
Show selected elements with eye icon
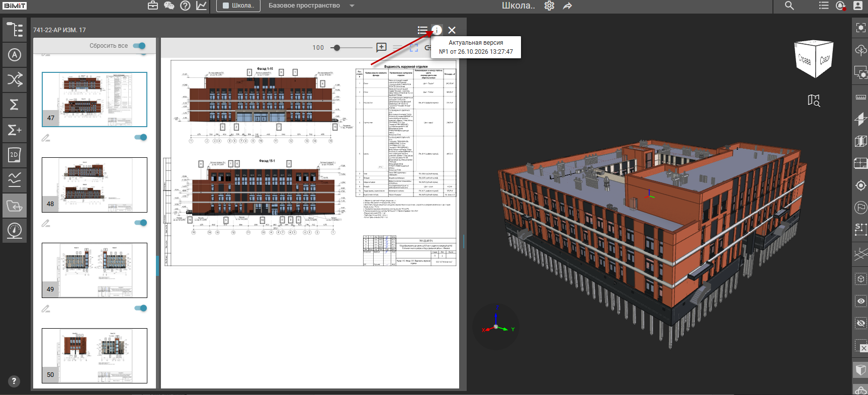(860, 301)
